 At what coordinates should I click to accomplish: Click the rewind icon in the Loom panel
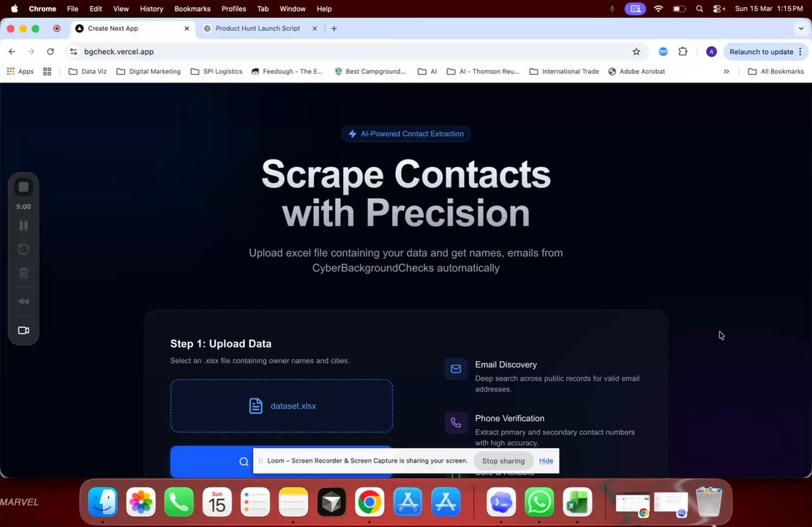coord(23,302)
